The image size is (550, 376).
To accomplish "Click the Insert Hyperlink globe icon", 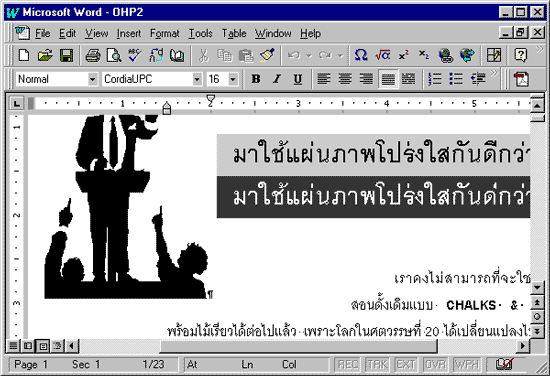I will click(446, 55).
